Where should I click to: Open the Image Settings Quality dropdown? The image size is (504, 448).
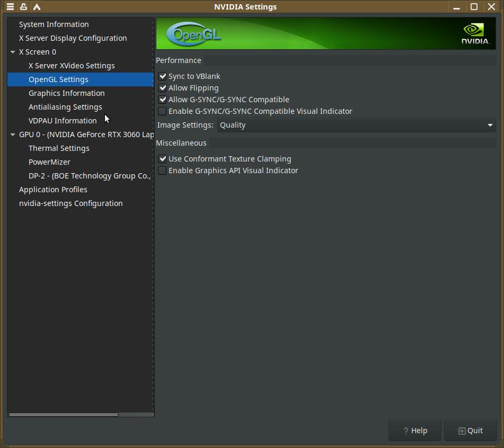[356, 125]
